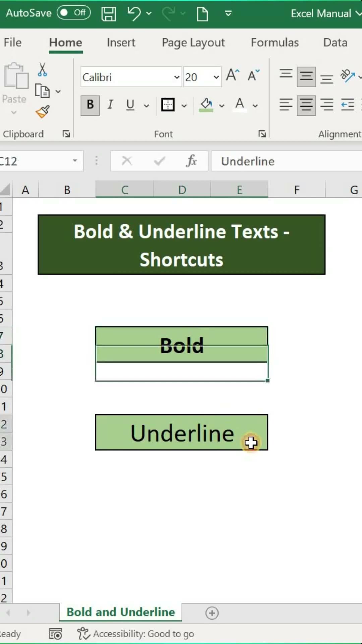This screenshot has width=362, height=644.
Task: Select the cell containing Bold
Action: [x=181, y=344]
